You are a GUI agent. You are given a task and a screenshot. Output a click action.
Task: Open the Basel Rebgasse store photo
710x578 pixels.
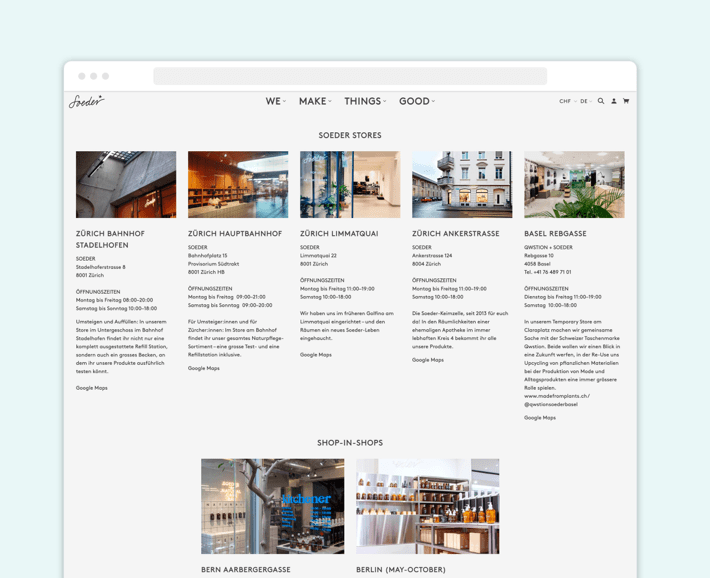[574, 184]
